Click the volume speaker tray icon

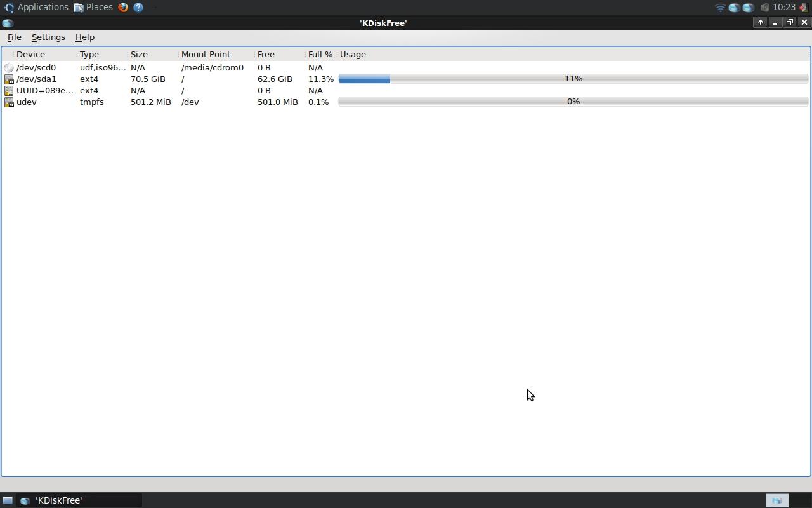[764, 8]
